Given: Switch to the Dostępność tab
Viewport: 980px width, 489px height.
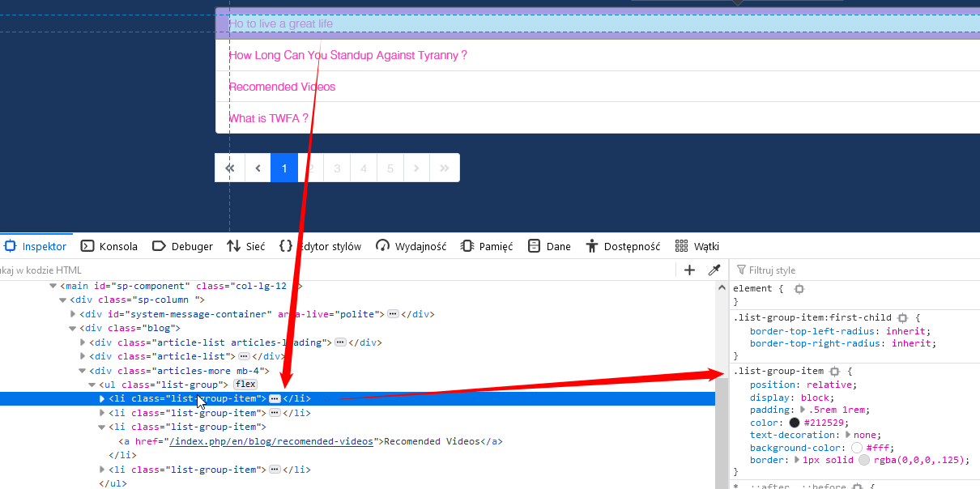Looking at the screenshot, I should tap(622, 246).
